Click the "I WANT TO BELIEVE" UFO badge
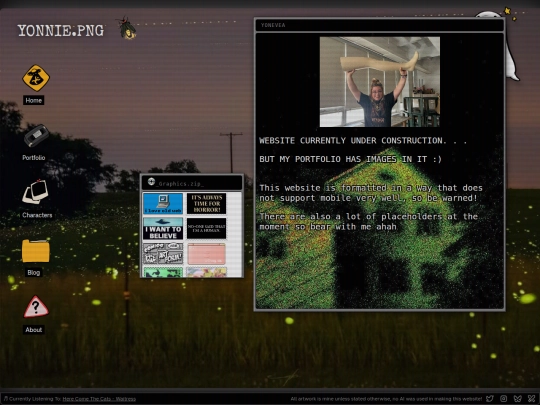The width and height of the screenshot is (540, 405). (163, 228)
